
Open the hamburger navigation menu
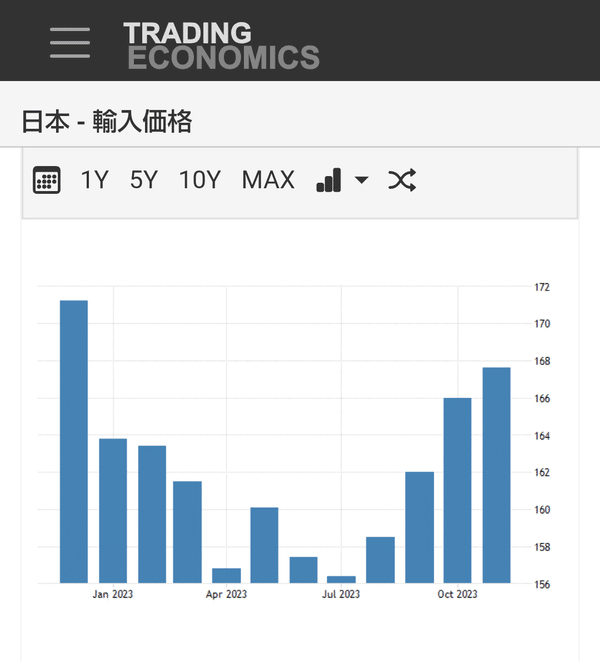[70, 43]
